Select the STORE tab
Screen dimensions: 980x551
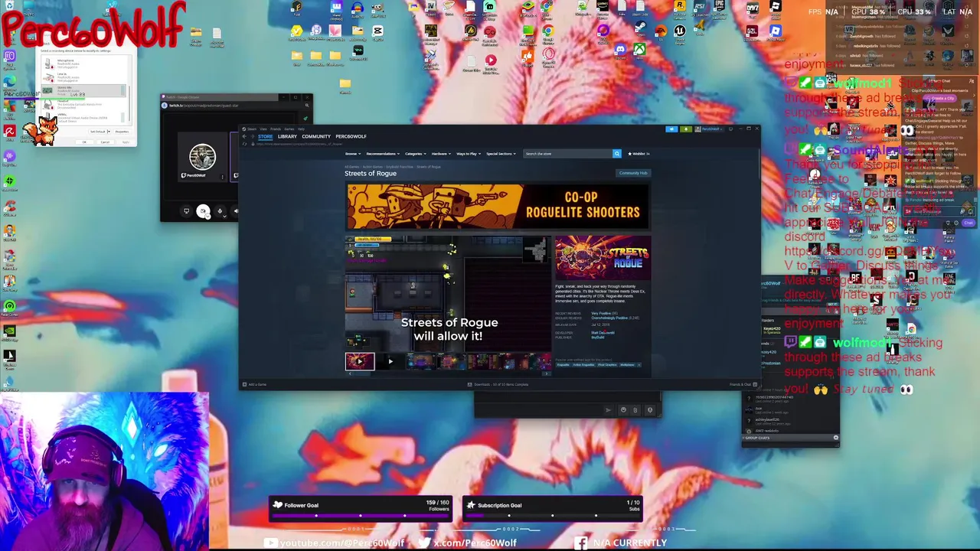[x=265, y=136]
